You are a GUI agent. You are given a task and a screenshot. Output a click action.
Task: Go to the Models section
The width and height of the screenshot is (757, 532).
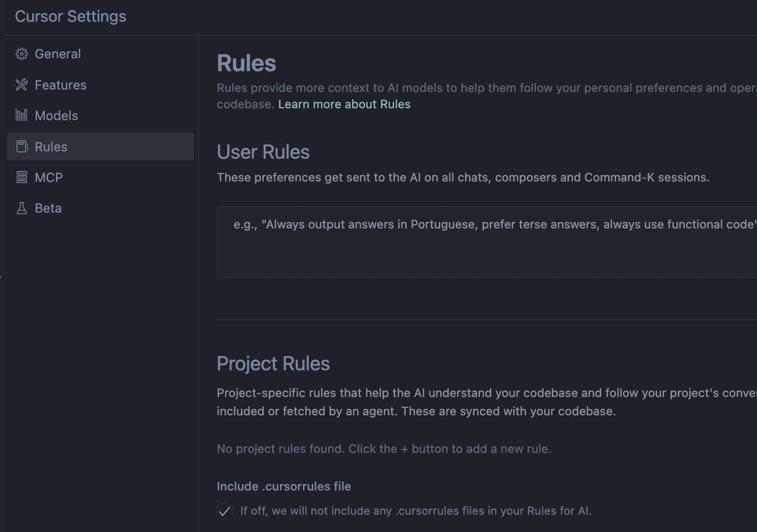pos(100,116)
